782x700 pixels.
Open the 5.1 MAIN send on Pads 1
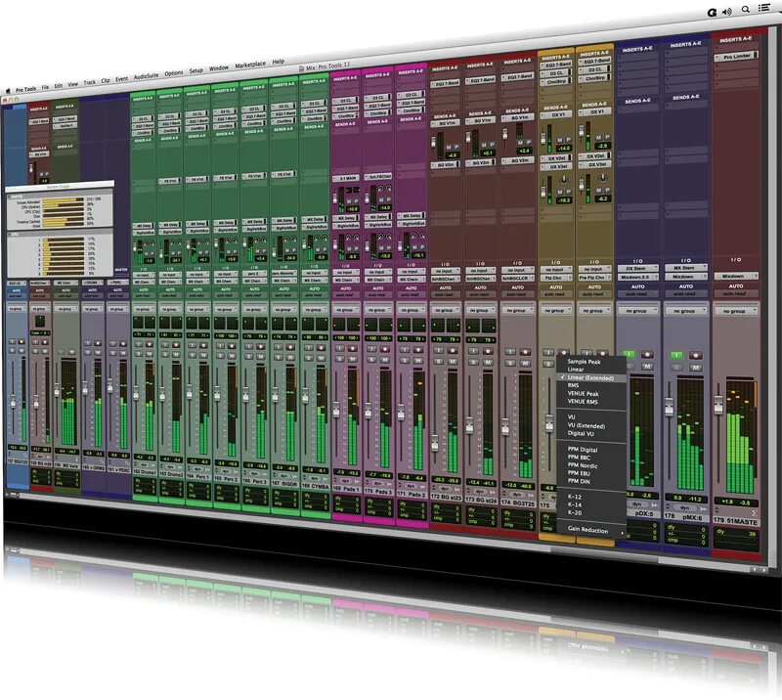[348, 179]
